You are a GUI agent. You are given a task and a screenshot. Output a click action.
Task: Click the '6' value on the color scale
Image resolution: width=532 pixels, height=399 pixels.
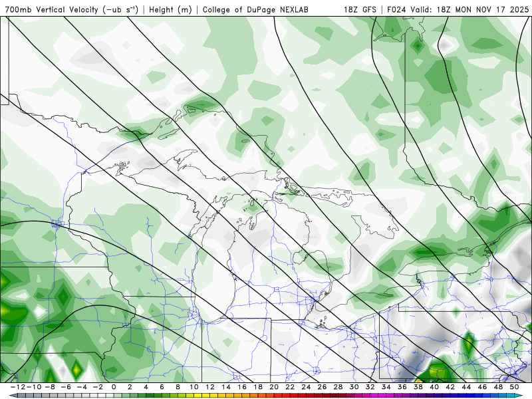click(162, 387)
